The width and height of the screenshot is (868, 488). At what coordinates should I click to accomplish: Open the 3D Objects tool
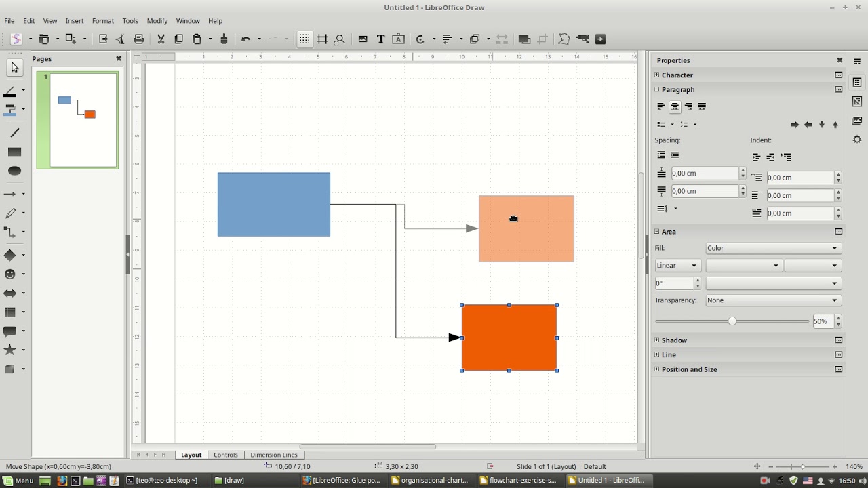coord(10,369)
